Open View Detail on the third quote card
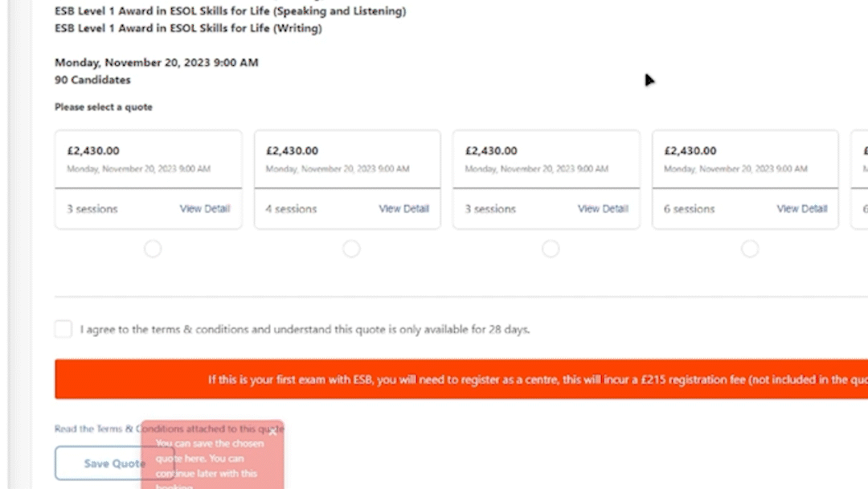Image resolution: width=868 pixels, height=489 pixels. [x=603, y=209]
